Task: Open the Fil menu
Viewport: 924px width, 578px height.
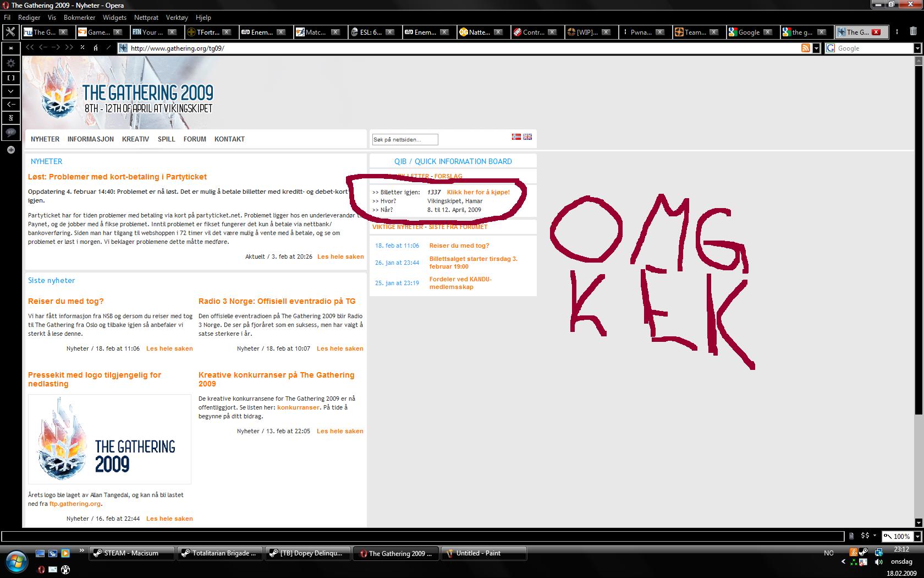Action: point(7,18)
